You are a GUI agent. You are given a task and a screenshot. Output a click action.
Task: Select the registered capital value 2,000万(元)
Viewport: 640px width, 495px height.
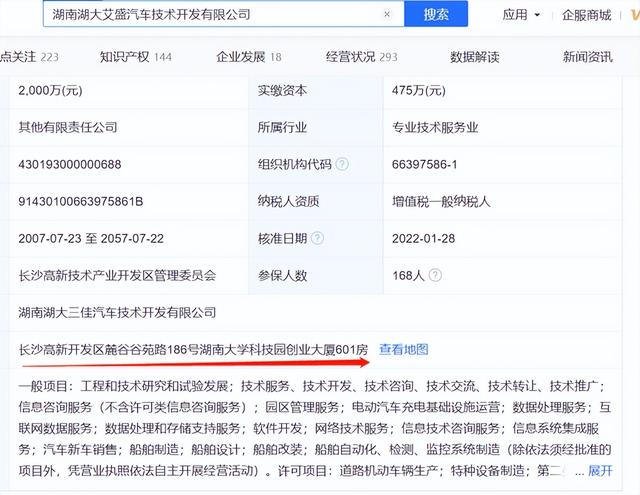[x=50, y=90]
